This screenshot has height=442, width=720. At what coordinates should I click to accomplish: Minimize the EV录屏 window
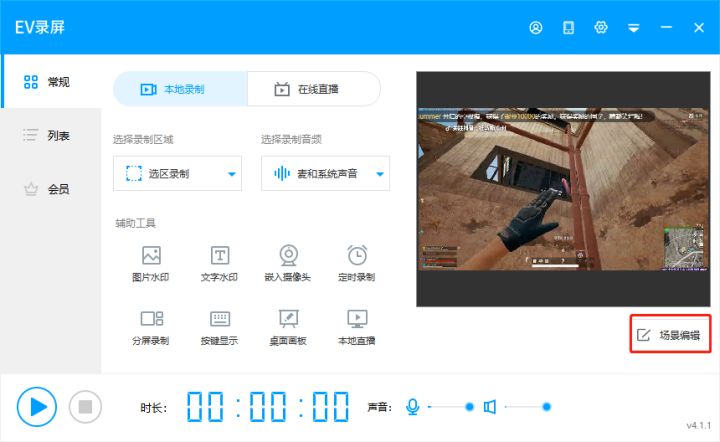pyautogui.click(x=666, y=28)
